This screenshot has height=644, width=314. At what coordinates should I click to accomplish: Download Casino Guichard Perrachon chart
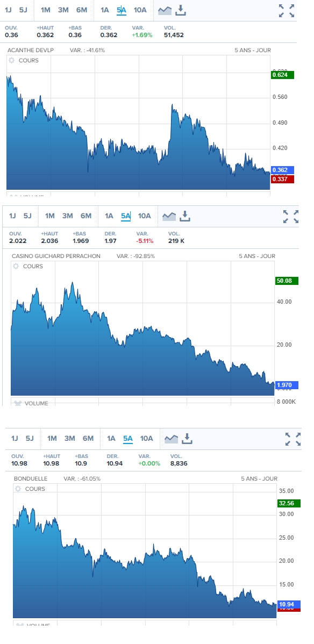[185, 216]
